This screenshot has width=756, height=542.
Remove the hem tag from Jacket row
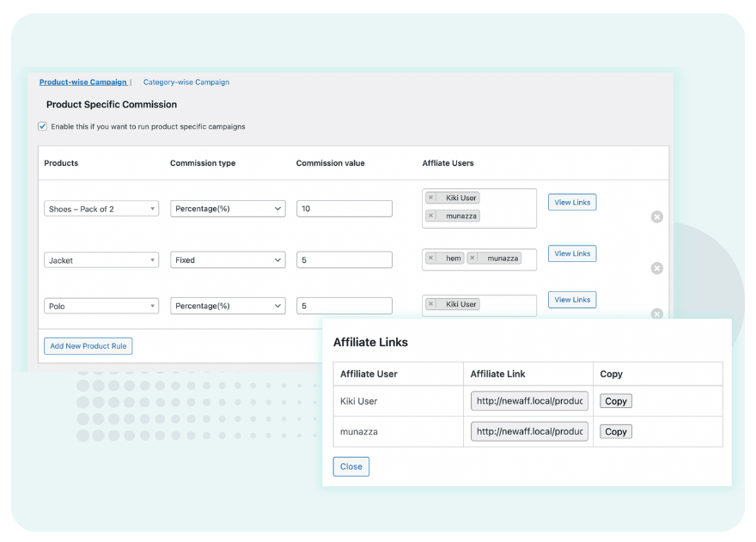[x=432, y=258]
